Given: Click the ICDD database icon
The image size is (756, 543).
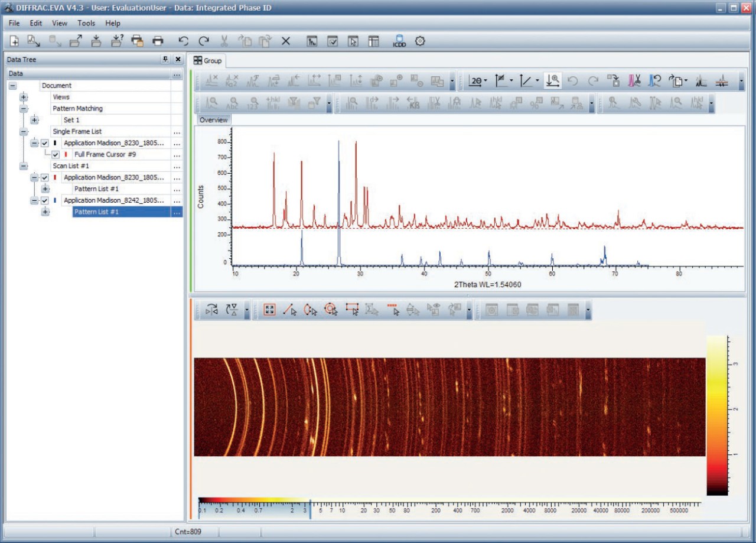Looking at the screenshot, I should pyautogui.click(x=399, y=41).
